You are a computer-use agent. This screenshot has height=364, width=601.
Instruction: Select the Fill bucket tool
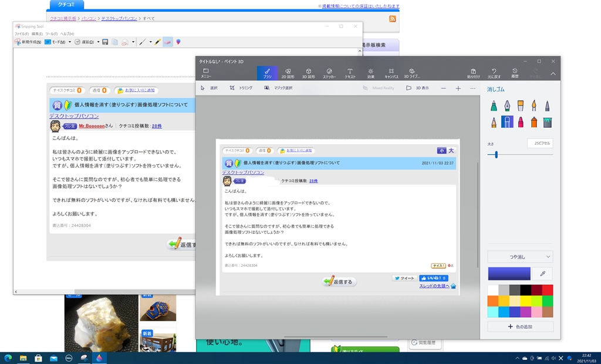(x=548, y=122)
